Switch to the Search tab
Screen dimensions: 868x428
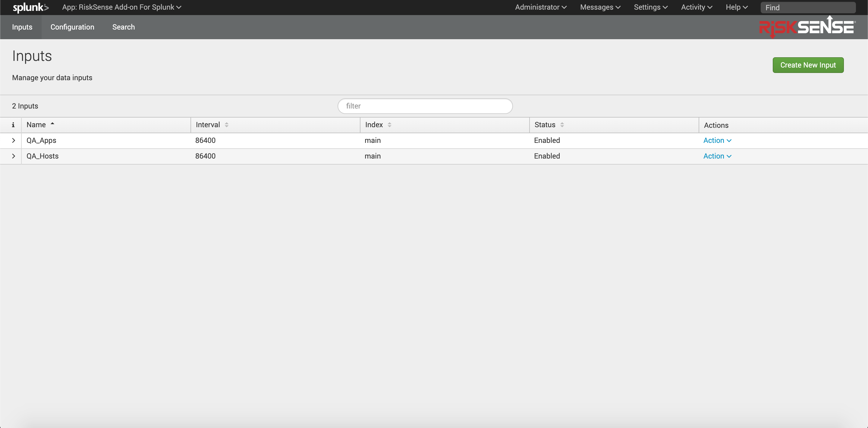tap(124, 27)
